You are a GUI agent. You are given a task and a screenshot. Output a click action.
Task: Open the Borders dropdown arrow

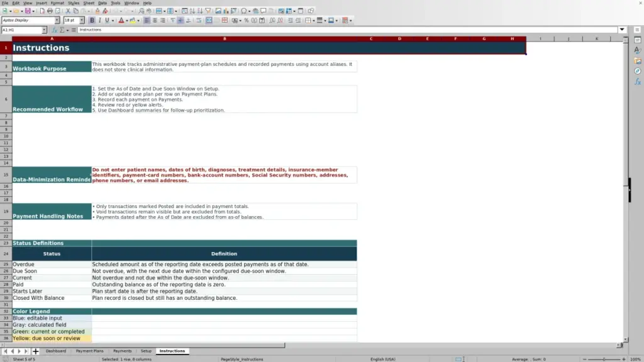314,21
